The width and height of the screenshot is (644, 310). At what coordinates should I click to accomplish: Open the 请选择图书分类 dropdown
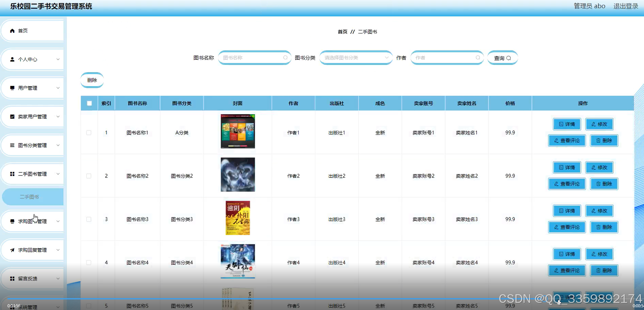[x=356, y=58]
